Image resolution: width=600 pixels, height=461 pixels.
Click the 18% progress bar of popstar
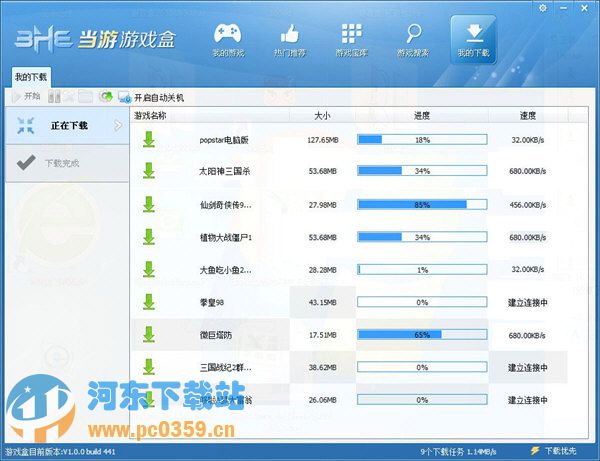click(x=422, y=140)
